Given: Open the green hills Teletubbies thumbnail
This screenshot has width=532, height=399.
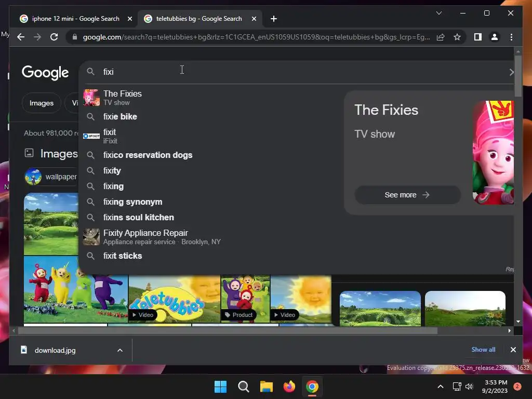Looking at the screenshot, I should tap(51, 224).
